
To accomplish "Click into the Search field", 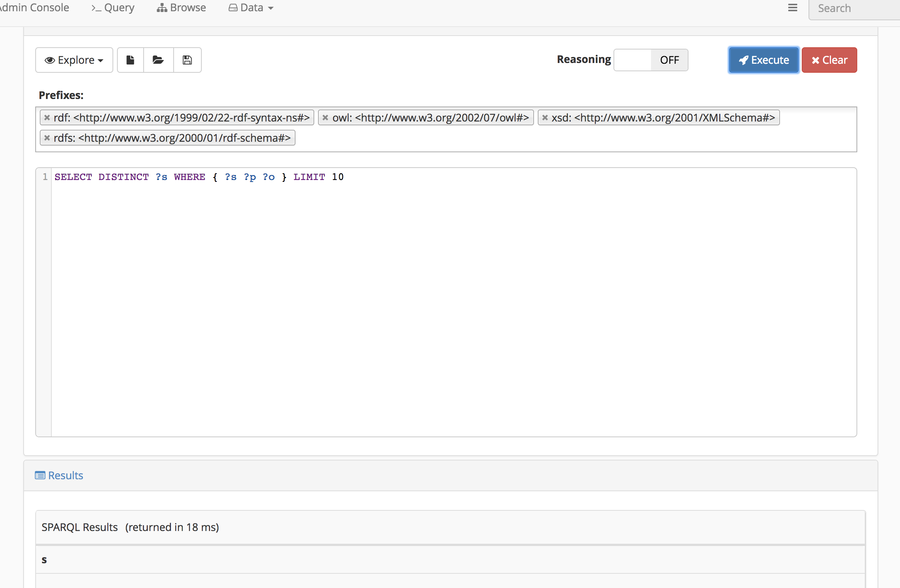I will (855, 8).
